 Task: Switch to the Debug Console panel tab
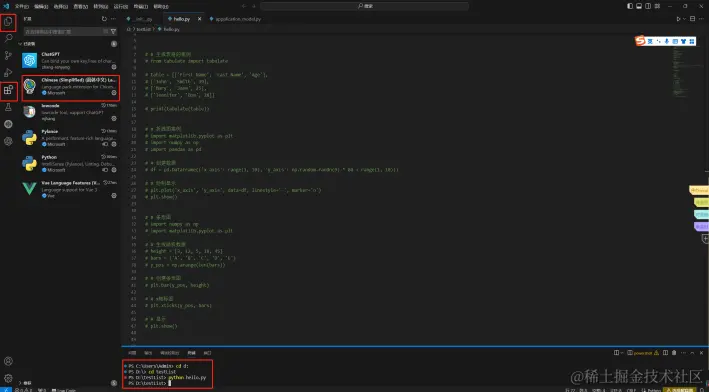(x=170, y=353)
